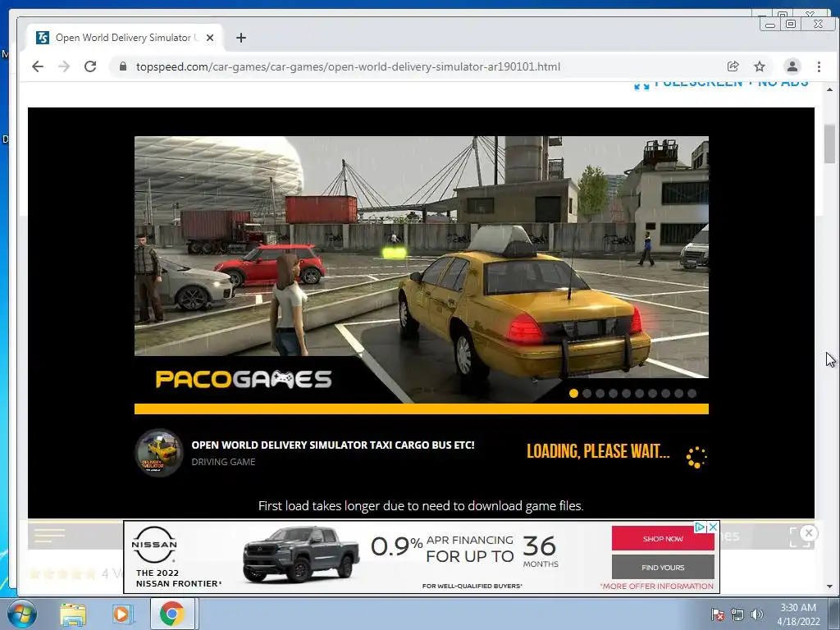Viewport: 840px width, 630px height.
Task: Minimize the Chrome window
Action: click(x=770, y=24)
